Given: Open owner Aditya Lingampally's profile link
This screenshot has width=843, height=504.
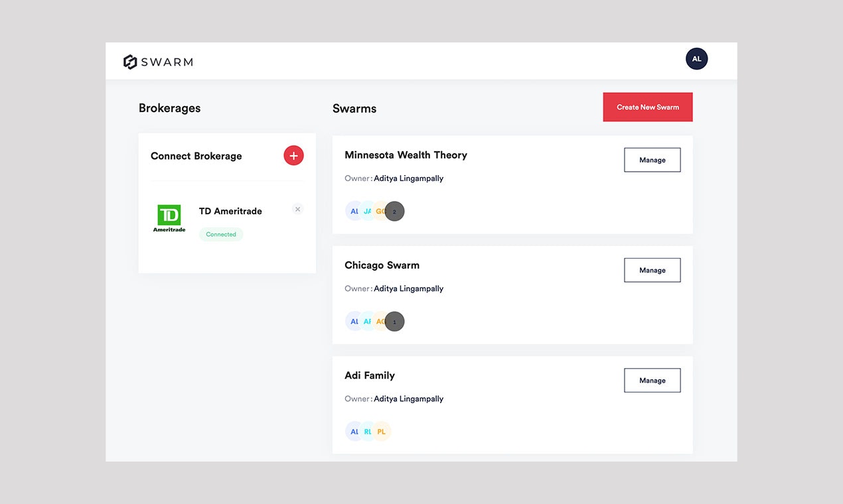Looking at the screenshot, I should [408, 178].
